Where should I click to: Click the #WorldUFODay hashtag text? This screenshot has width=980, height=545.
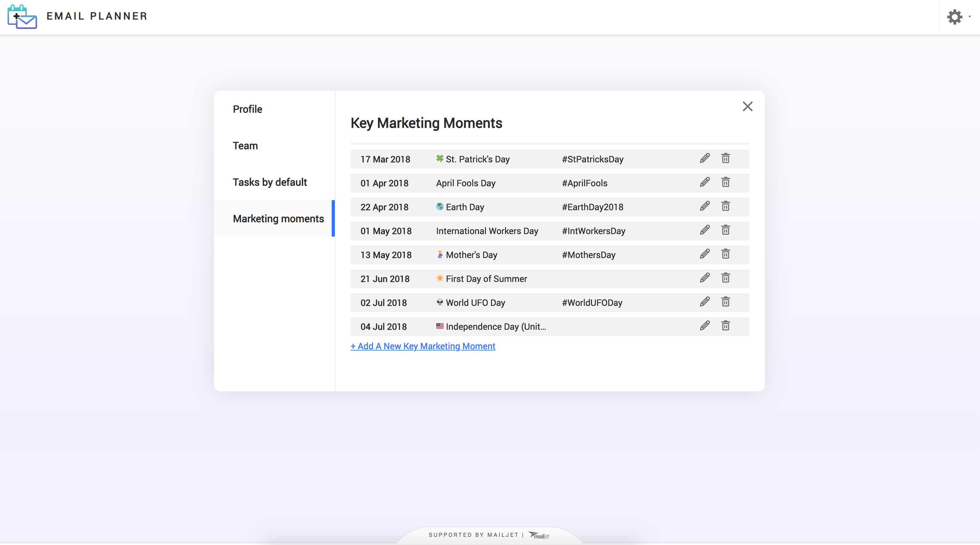click(592, 302)
